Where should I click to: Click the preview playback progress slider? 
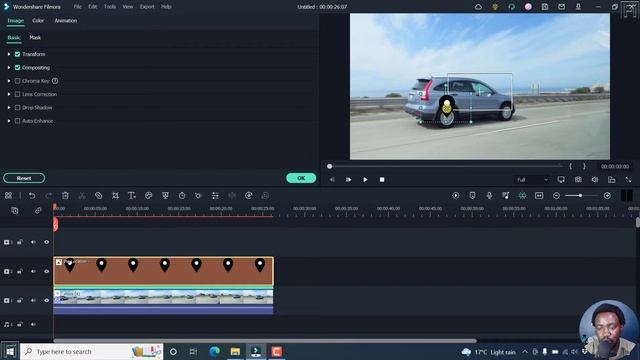pos(445,166)
